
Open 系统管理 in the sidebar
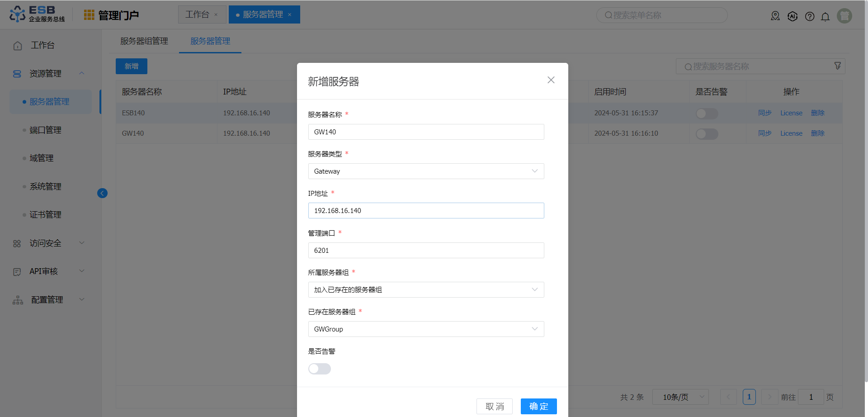tap(46, 186)
